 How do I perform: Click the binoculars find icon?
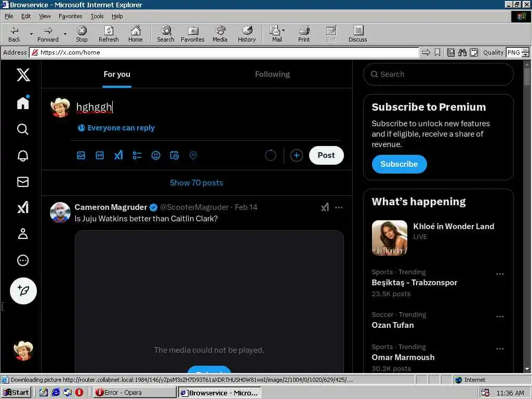tap(462, 52)
